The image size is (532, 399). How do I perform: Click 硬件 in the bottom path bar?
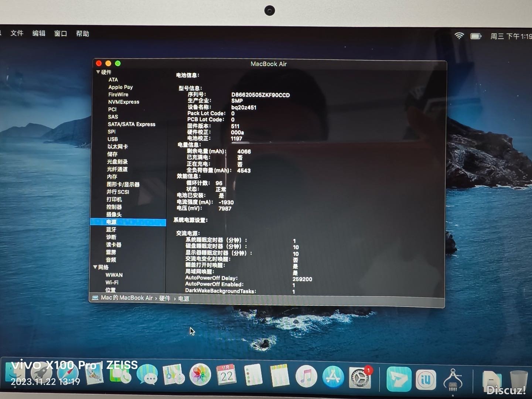click(x=165, y=299)
